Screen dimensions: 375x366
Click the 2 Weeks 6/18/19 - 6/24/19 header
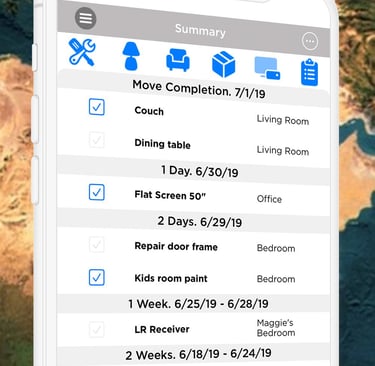198,354
